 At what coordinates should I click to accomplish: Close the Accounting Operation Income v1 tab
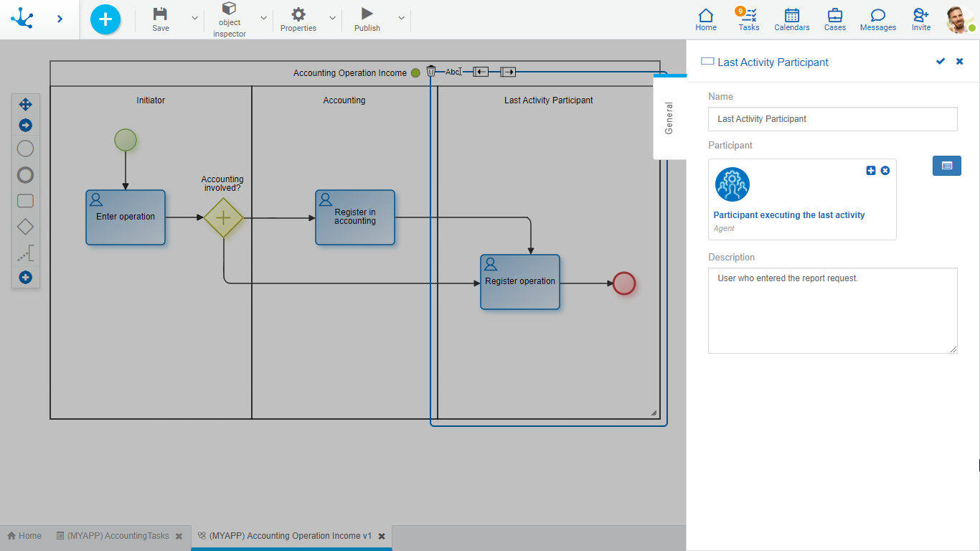382,536
